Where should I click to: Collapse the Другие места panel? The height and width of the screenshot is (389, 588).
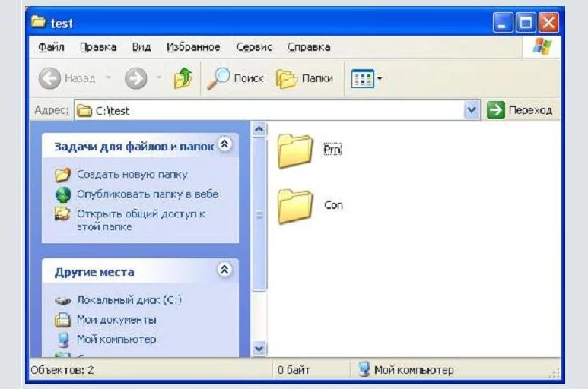tap(224, 269)
